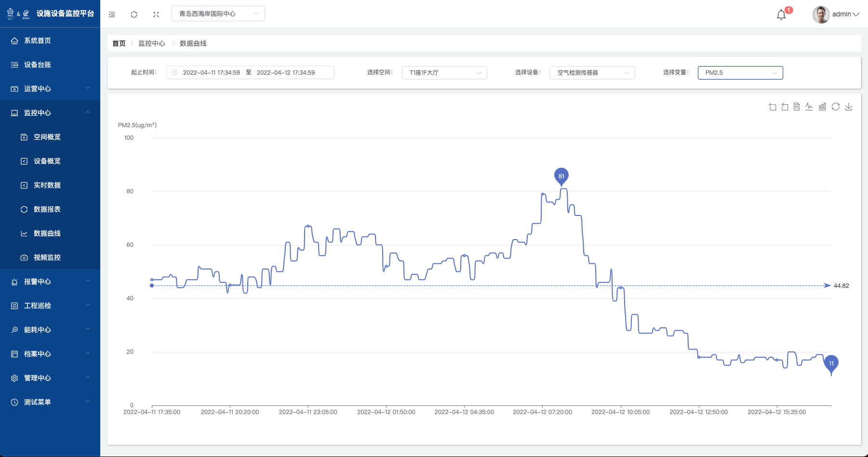The image size is (868, 457).
Task: Go to 视频监控 in the sidebar
Action: [47, 257]
